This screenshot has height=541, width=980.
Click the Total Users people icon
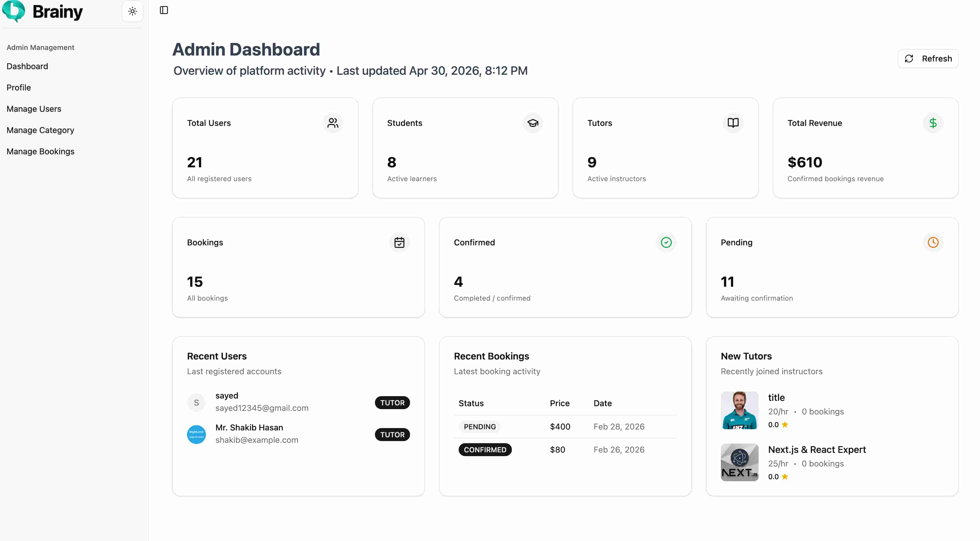333,123
